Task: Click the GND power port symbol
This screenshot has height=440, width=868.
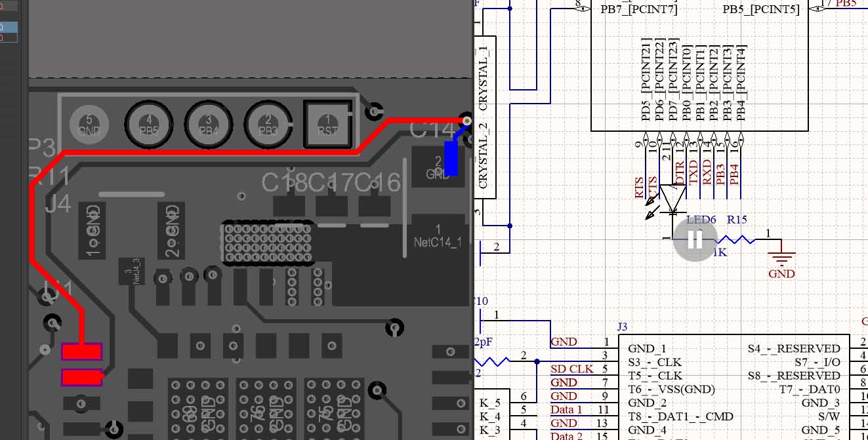Action: pyautogui.click(x=781, y=258)
